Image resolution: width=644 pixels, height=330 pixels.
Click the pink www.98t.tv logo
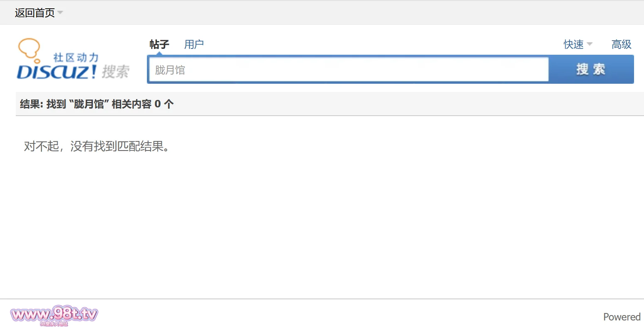[54, 314]
